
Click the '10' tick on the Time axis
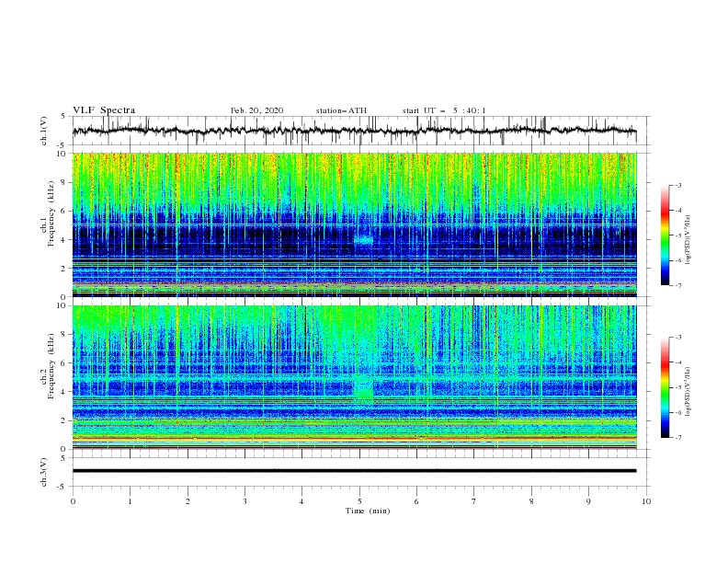[646, 501]
